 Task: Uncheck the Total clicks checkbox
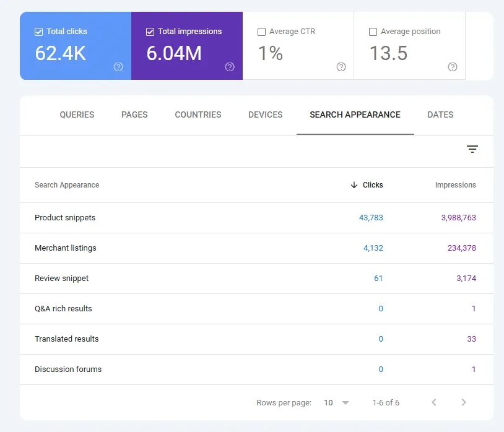39,32
